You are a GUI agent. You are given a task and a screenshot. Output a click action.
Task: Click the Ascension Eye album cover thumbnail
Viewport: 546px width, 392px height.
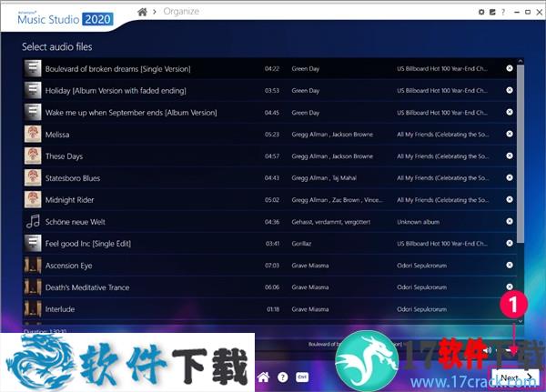tap(33, 265)
